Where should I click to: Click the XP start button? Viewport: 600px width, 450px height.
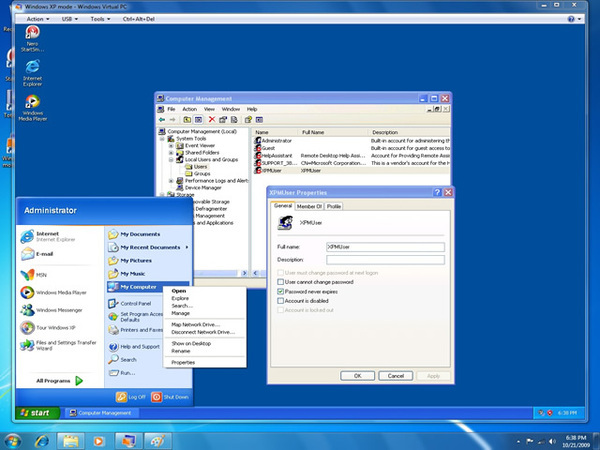[x=37, y=413]
